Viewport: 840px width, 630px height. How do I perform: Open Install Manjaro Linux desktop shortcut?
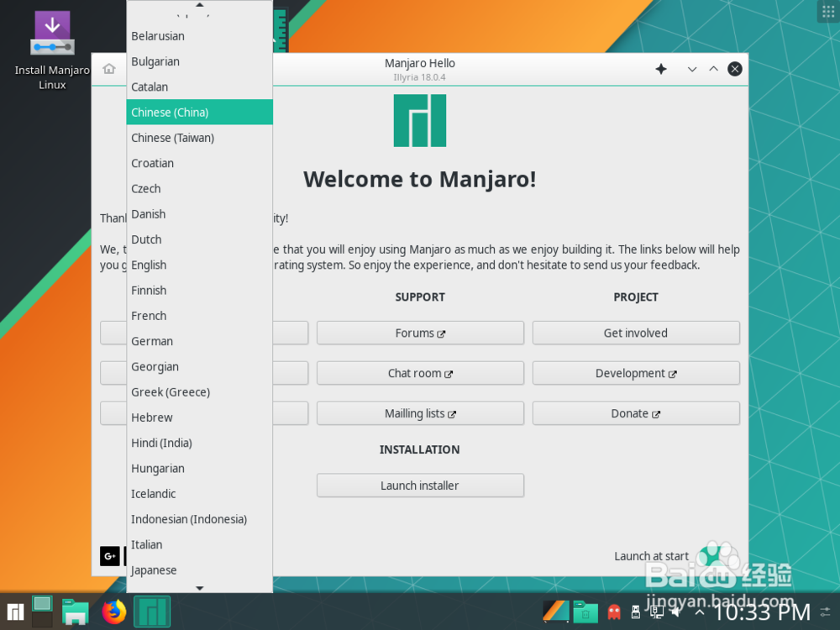tap(52, 51)
